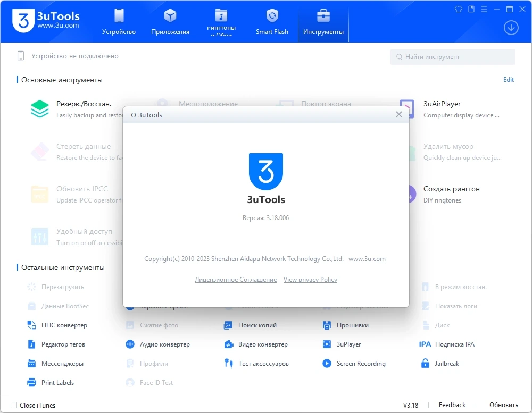Switch to the Приложения tab
Viewport: 532px width, 413px height.
click(x=170, y=22)
